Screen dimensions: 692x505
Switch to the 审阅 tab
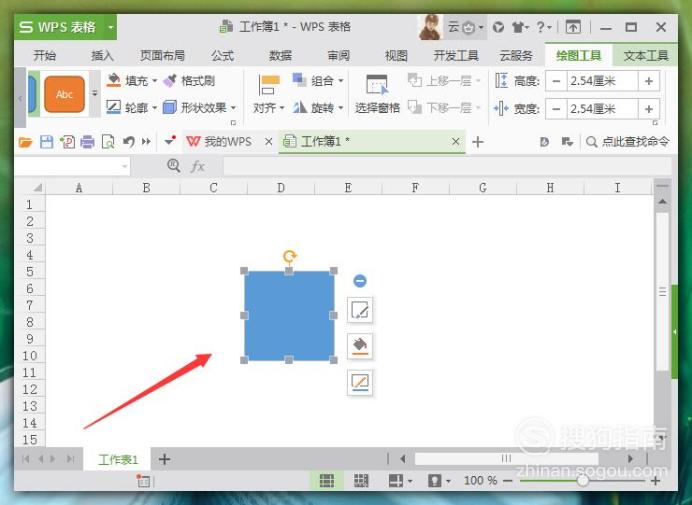pyautogui.click(x=339, y=56)
